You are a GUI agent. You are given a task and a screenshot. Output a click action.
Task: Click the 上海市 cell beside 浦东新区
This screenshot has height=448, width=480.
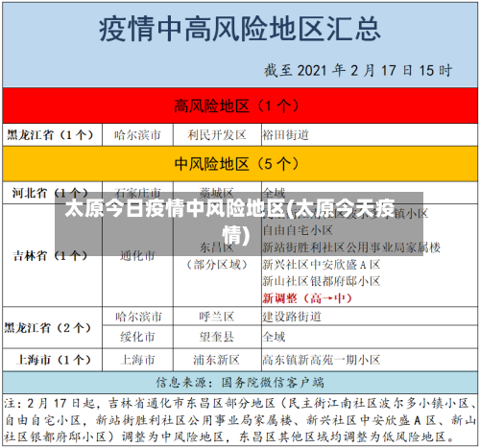[x=137, y=360]
